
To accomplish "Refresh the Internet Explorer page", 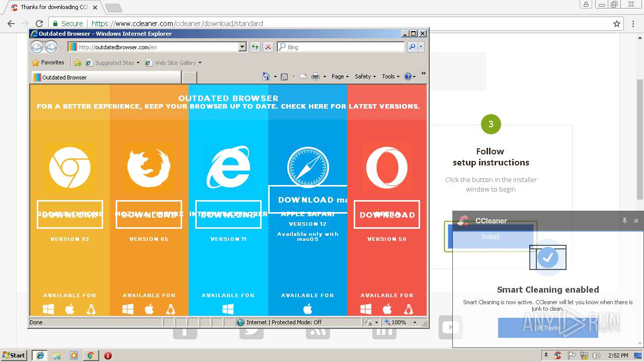I will pos(255,47).
